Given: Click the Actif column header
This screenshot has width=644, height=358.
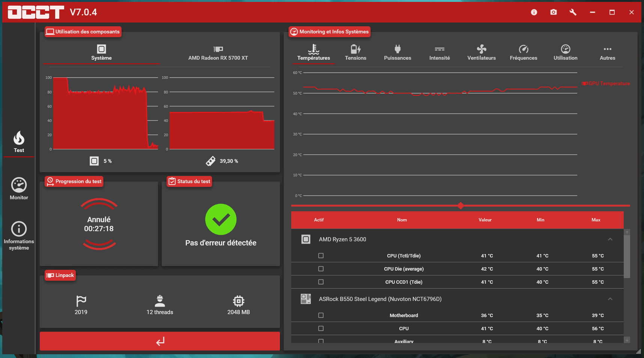Looking at the screenshot, I should [x=319, y=220].
